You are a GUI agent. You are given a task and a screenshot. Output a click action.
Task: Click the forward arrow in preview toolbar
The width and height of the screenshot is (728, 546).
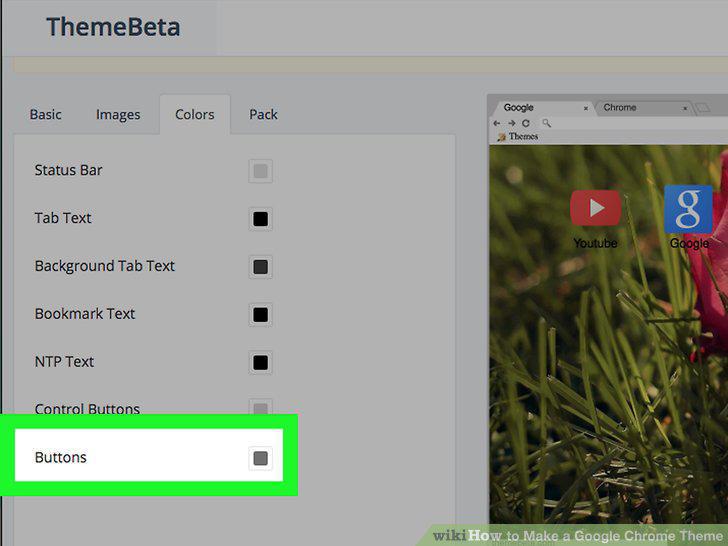(512, 123)
